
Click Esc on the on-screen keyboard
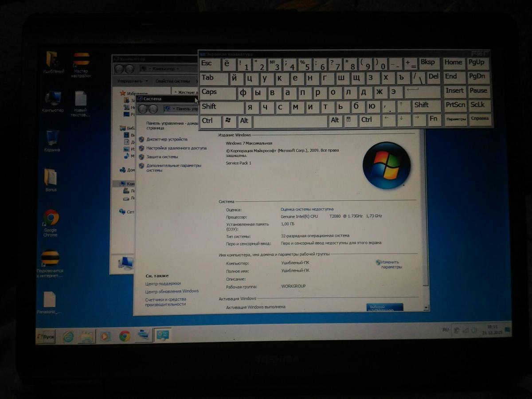point(210,64)
